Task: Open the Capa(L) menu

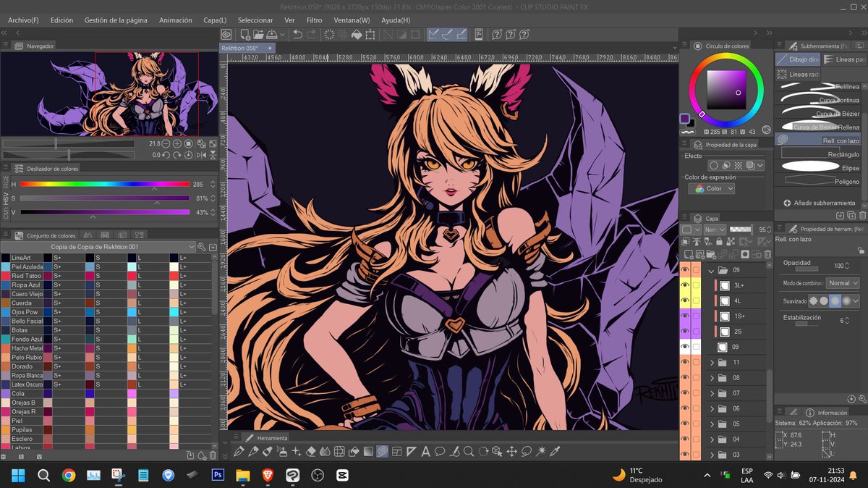Action: click(x=215, y=20)
